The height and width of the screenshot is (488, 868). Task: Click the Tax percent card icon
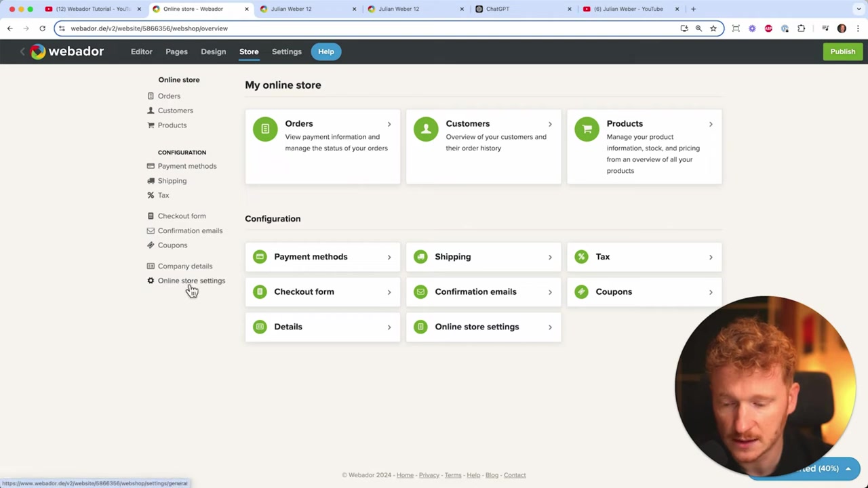pyautogui.click(x=581, y=257)
